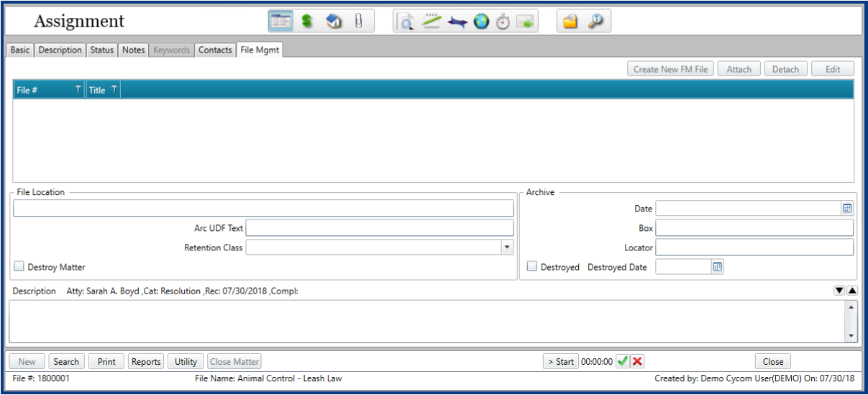Click the document preview magnifier icon
Image resolution: width=868 pixels, height=395 pixels.
(x=406, y=22)
